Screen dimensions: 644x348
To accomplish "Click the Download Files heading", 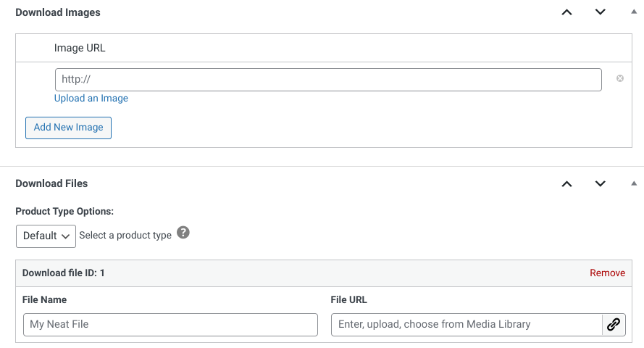I will point(51,183).
